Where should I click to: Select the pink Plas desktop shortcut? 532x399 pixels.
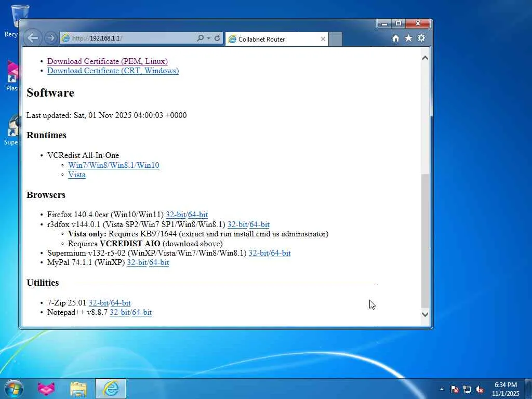[x=12, y=75]
